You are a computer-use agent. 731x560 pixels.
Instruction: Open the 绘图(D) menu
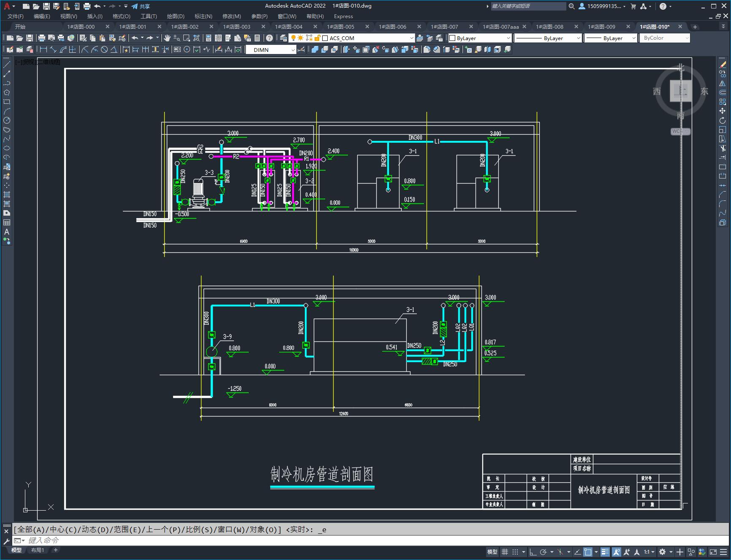[x=176, y=16]
